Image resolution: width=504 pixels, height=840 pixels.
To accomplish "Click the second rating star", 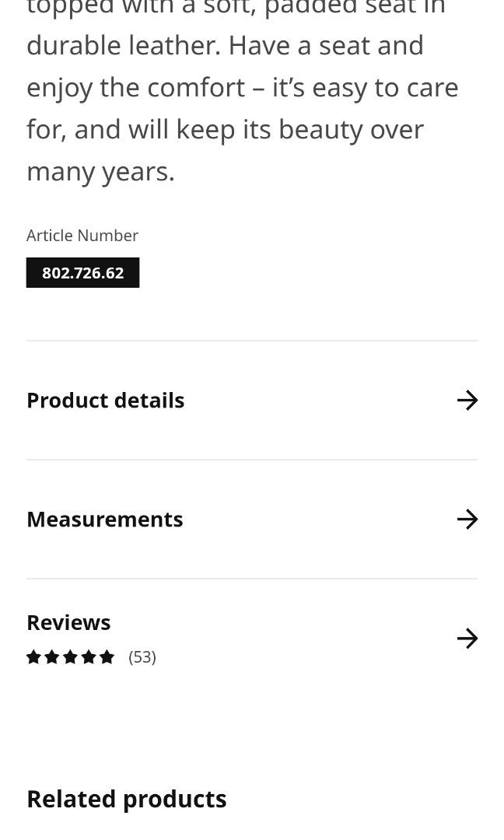I will [52, 657].
